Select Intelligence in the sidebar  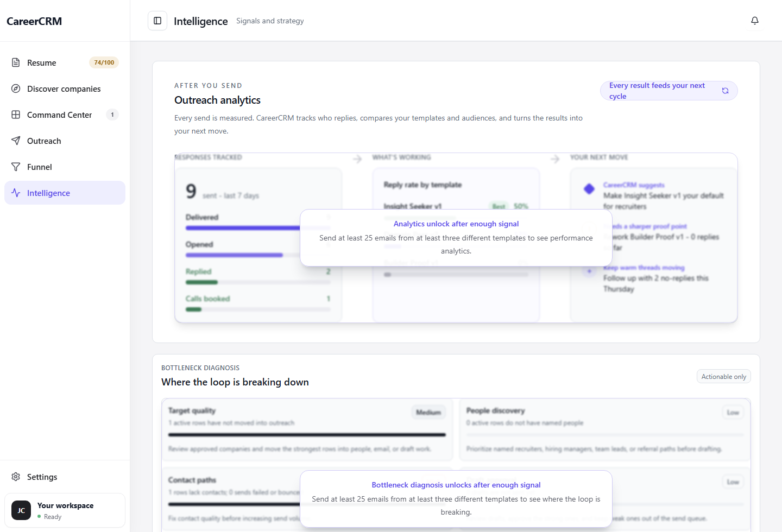tap(65, 193)
